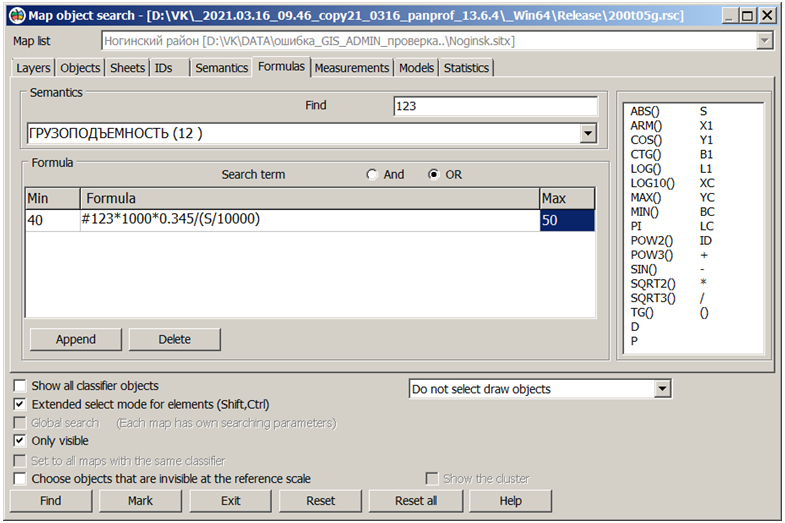Pick POW2() from the function list

651,241
